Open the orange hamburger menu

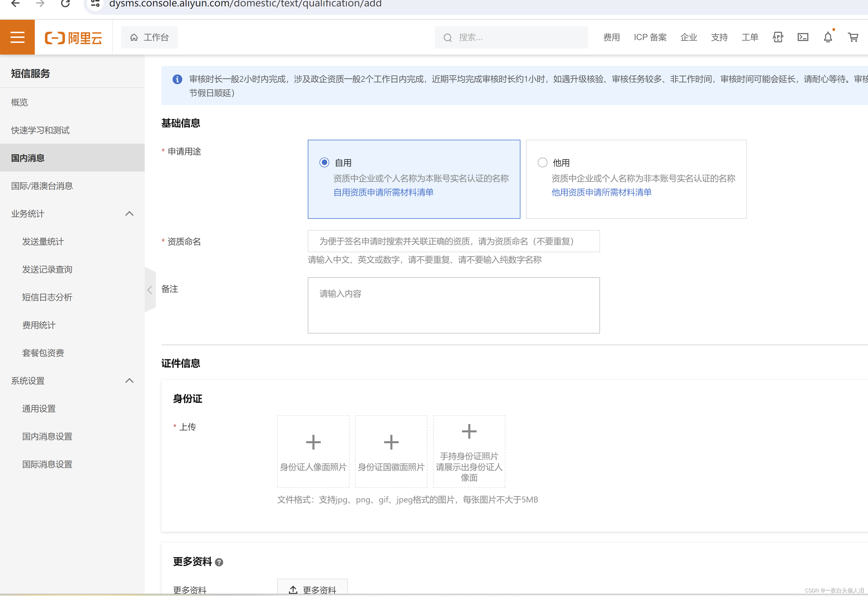pos(17,37)
